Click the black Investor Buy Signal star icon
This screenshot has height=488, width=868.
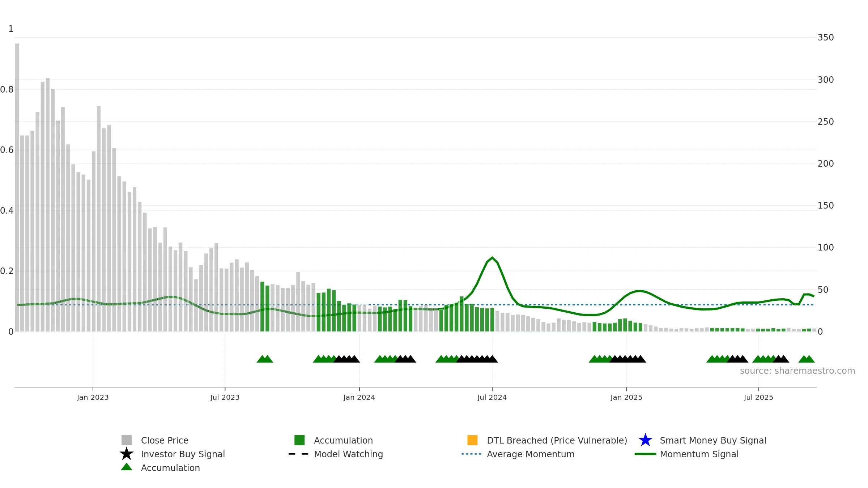point(127,454)
